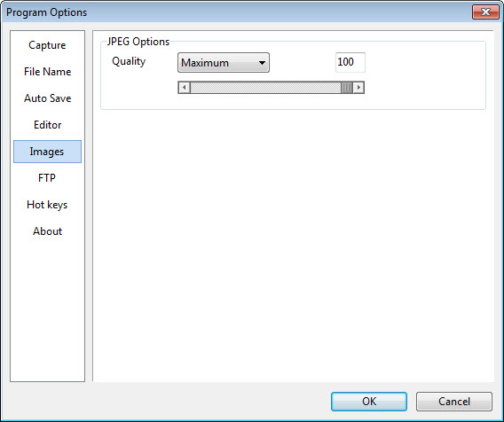Click the quality slider right arrow

(358, 88)
